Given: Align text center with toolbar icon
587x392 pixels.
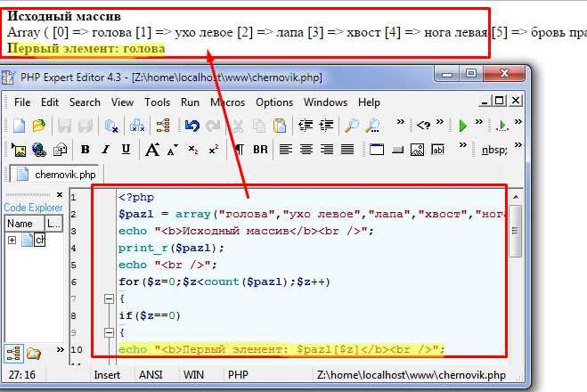Looking at the screenshot, I should 306,150.
